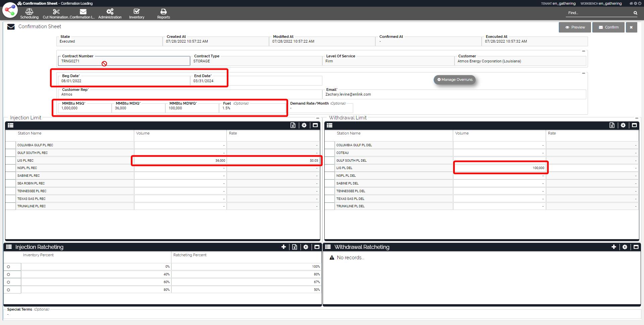Add a row to Injection Ratcheting
Image resolution: width=644 pixels, height=325 pixels.
click(283, 247)
